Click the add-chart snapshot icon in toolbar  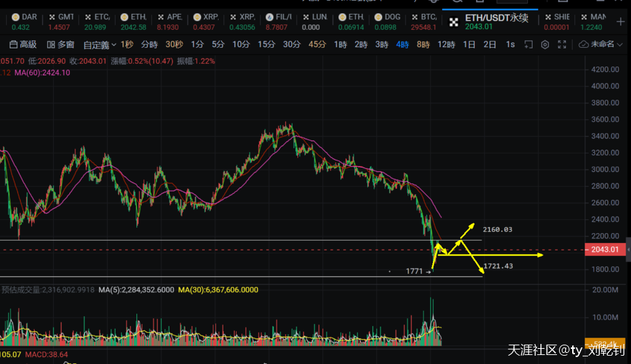[x=528, y=44]
